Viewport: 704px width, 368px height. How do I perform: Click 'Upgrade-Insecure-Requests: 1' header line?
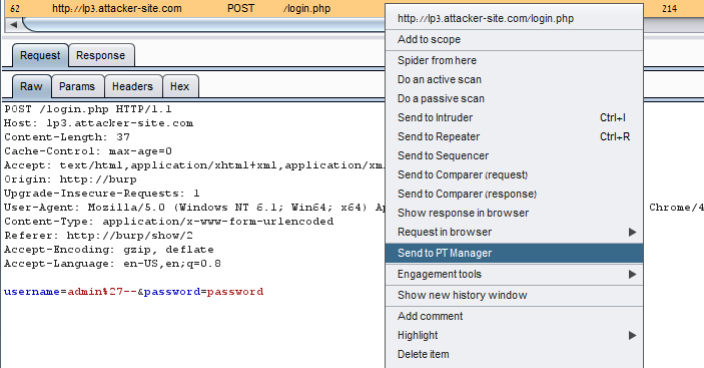coord(102,193)
